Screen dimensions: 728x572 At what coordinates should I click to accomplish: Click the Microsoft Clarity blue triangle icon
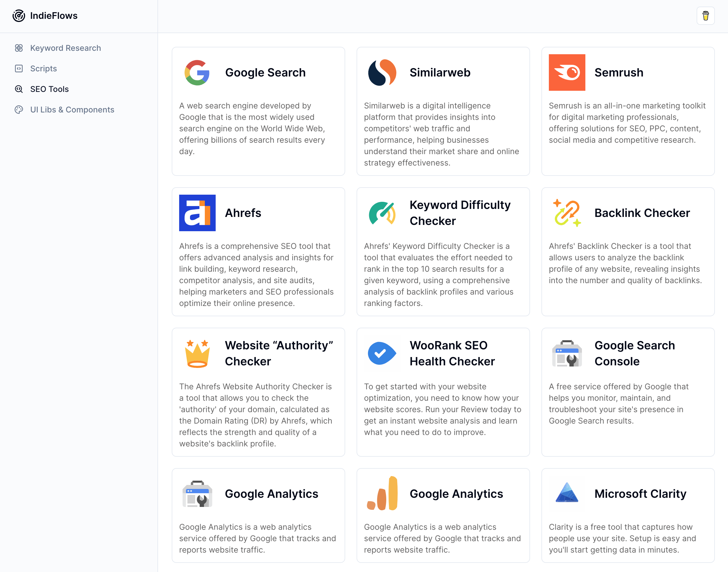click(567, 493)
